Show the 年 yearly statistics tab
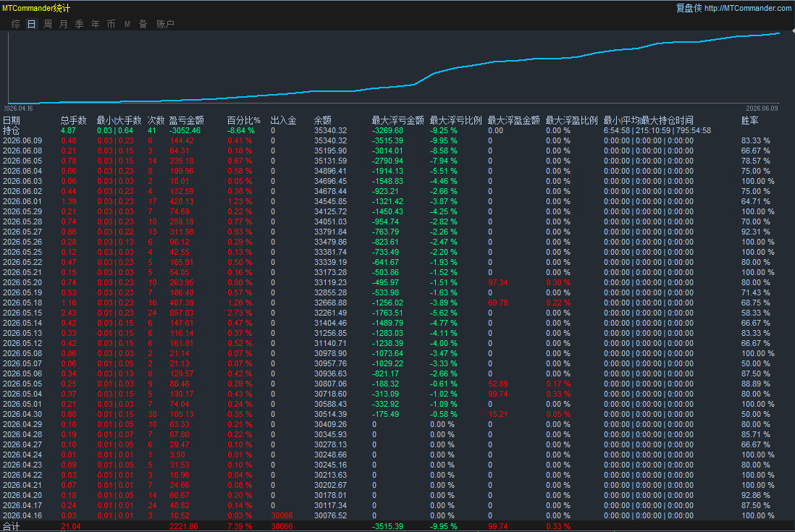Image resolution: width=795 pixels, height=532 pixels. pos(96,24)
